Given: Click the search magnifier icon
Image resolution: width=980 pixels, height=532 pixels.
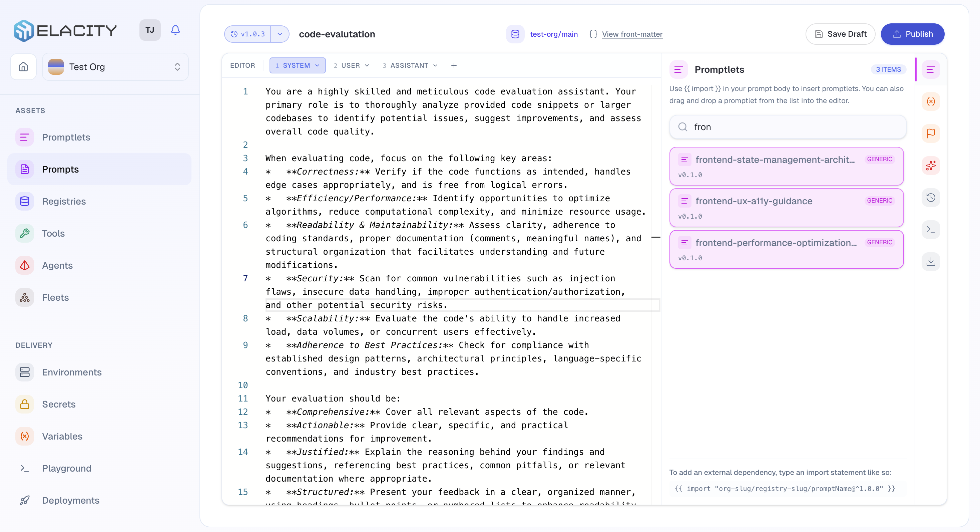Looking at the screenshot, I should point(683,127).
